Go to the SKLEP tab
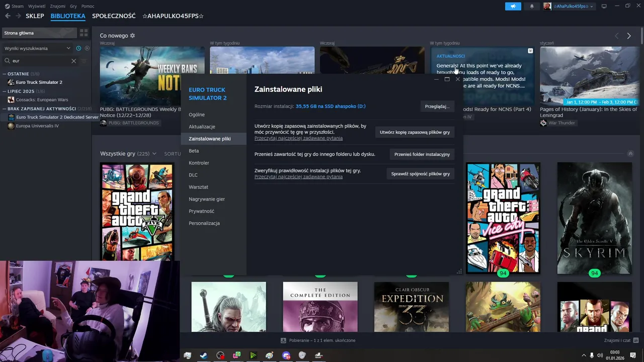 35,16
